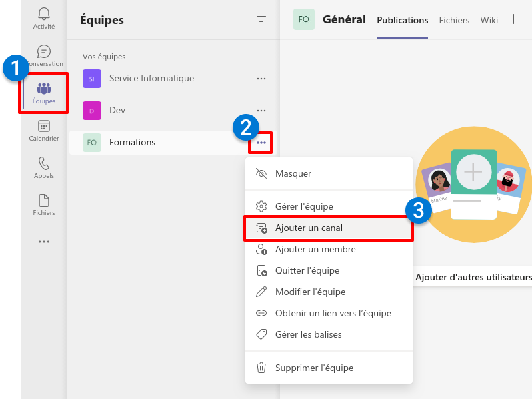Open Conversation in the sidebar
The image size is (532, 399).
coord(44,56)
